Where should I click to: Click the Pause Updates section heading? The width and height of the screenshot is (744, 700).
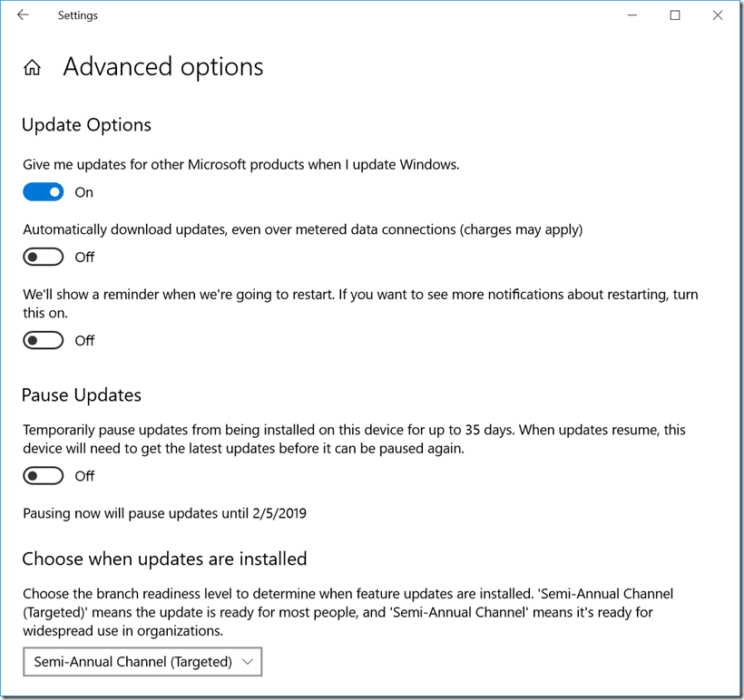coord(82,395)
